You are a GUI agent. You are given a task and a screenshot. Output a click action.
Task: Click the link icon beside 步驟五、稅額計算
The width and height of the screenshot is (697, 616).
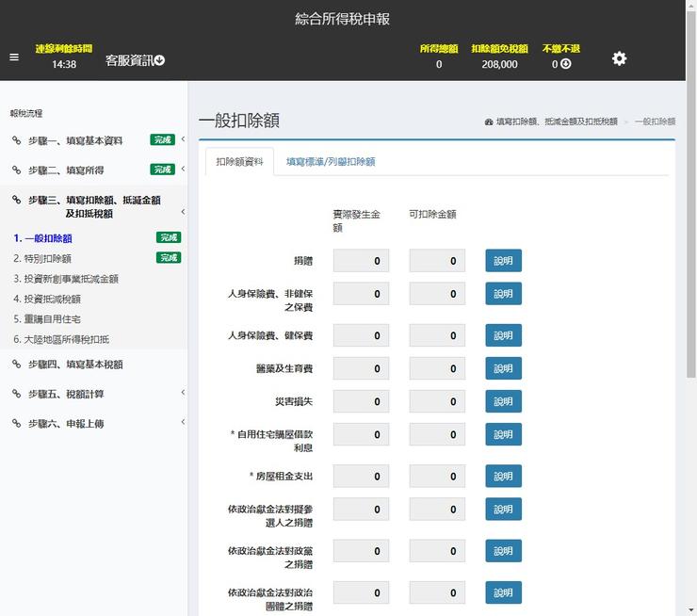pos(16,394)
